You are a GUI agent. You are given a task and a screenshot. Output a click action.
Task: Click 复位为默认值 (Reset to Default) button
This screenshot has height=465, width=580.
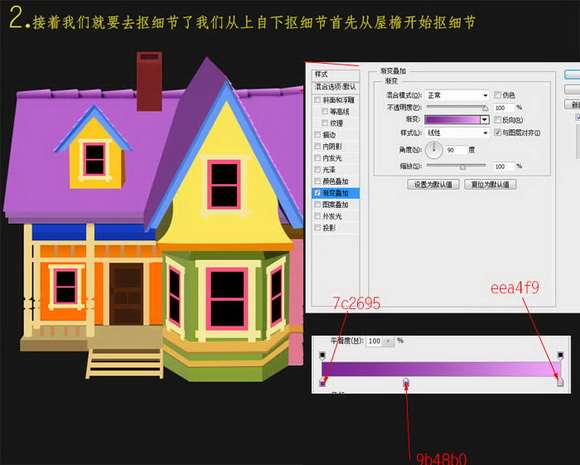(x=490, y=184)
